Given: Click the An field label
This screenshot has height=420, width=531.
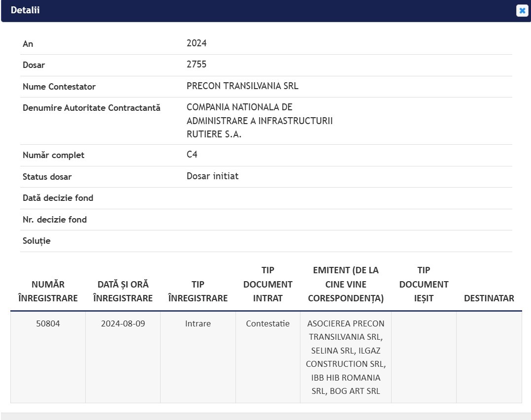Looking at the screenshot, I should point(28,44).
